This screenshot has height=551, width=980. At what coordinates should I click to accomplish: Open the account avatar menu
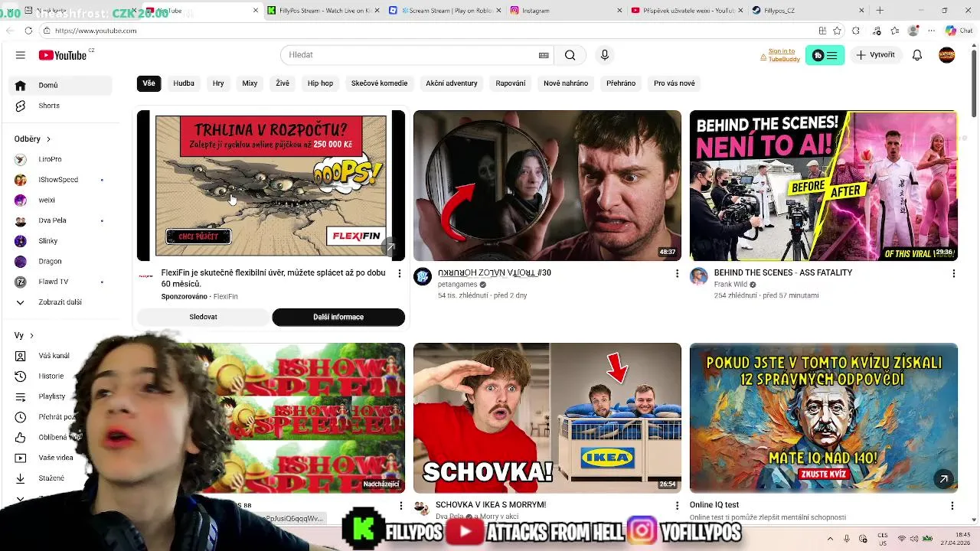pos(947,55)
